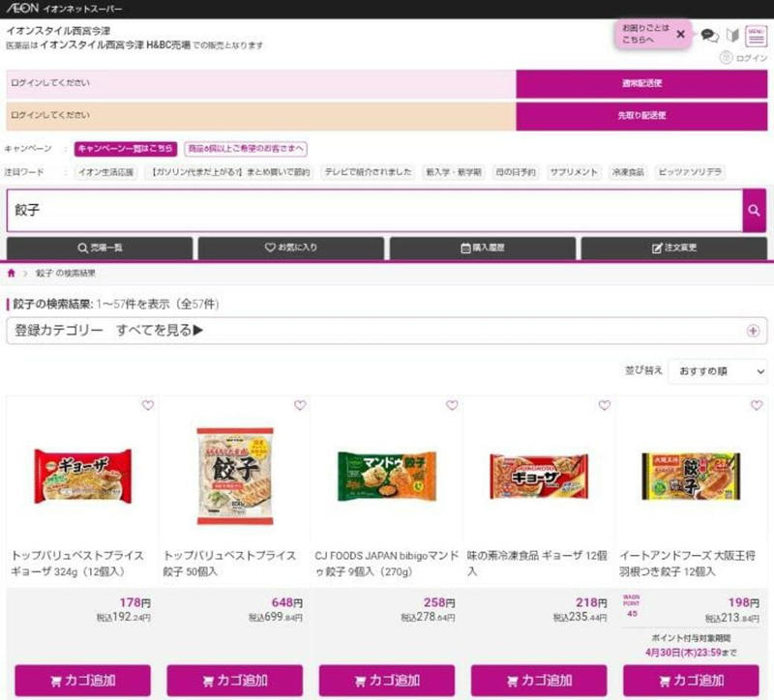Favorite the 大阪王将 羽根つき餃子 heart

click(757, 405)
